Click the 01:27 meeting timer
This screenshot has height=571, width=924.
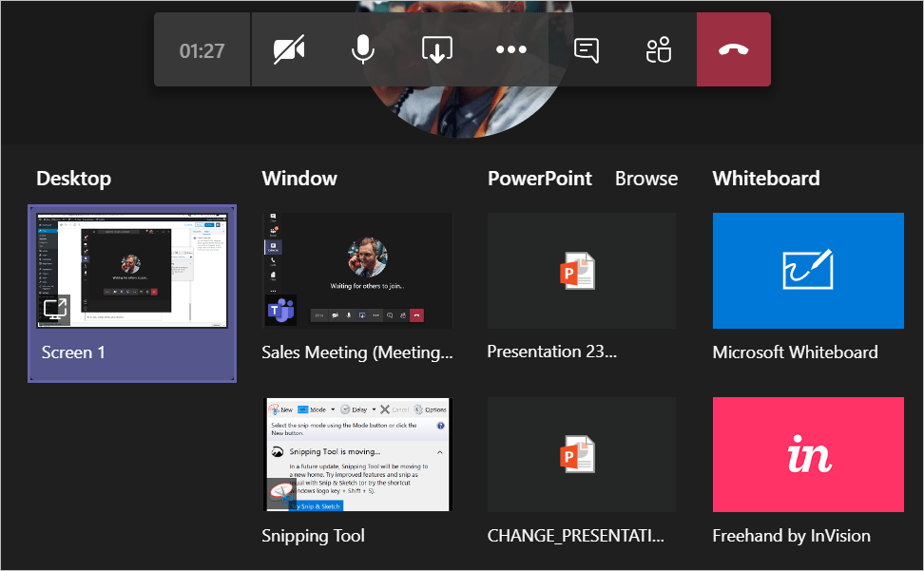[202, 50]
